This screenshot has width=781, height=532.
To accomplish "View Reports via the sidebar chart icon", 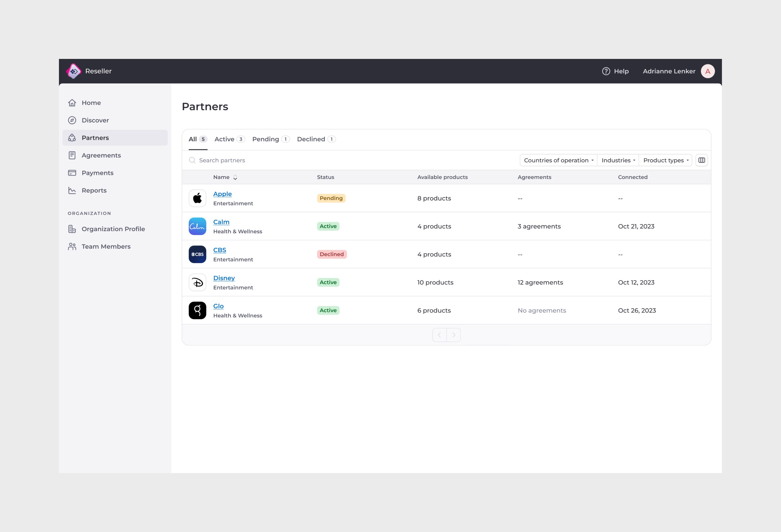I will [72, 190].
